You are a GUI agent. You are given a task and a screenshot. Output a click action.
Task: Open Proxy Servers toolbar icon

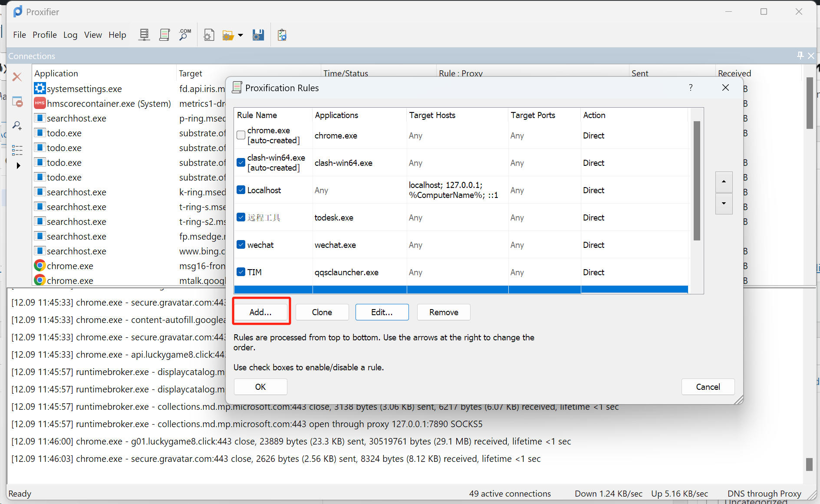click(x=144, y=35)
